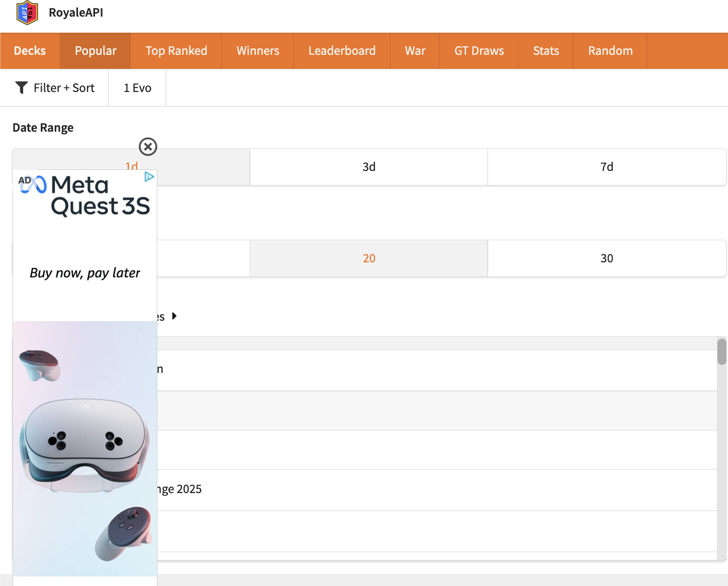Close the Meta Quest ad overlay
Screen dimensions: 728x586
(x=148, y=147)
